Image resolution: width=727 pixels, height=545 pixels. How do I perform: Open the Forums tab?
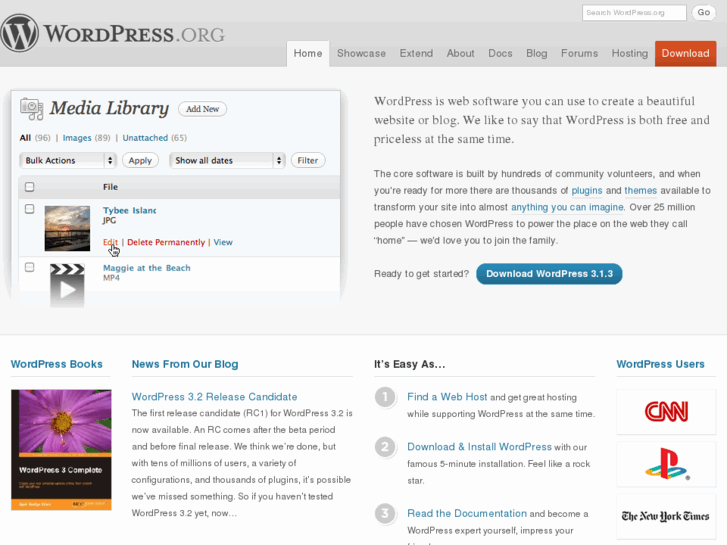pos(580,53)
